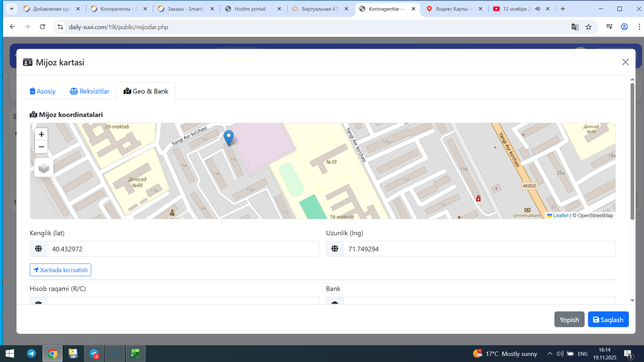Open the map layers control
Viewport: 644px width, 362px height.
44,168
